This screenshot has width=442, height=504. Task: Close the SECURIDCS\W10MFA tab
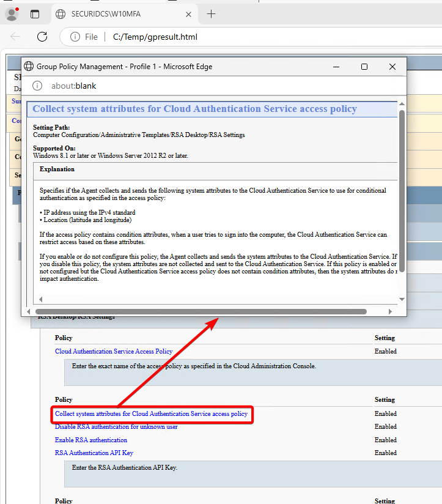(189, 14)
